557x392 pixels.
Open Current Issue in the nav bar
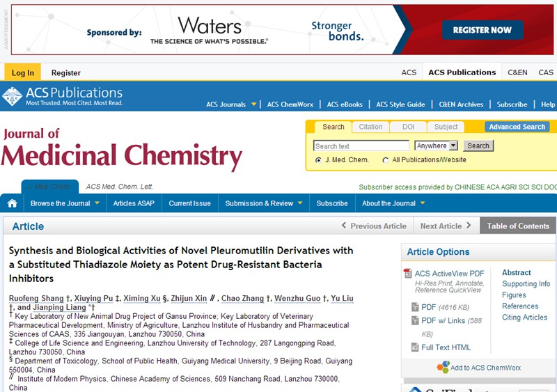tap(189, 203)
